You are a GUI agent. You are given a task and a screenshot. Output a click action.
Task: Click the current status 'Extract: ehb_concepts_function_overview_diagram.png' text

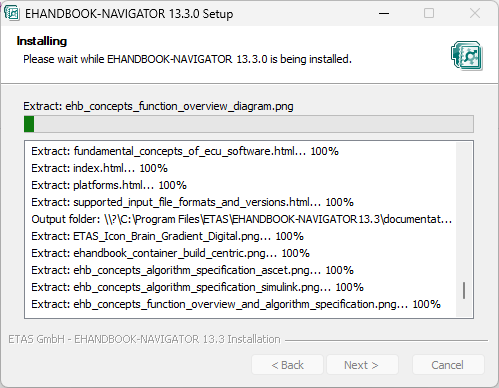158,106
